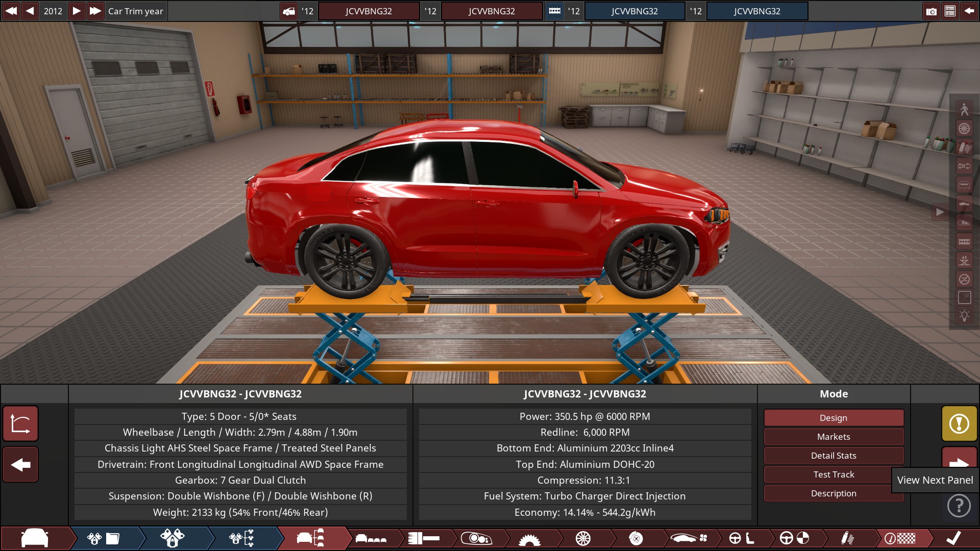Open Detail Stats mode
Viewport: 980px width, 551px height.
[x=834, y=456]
